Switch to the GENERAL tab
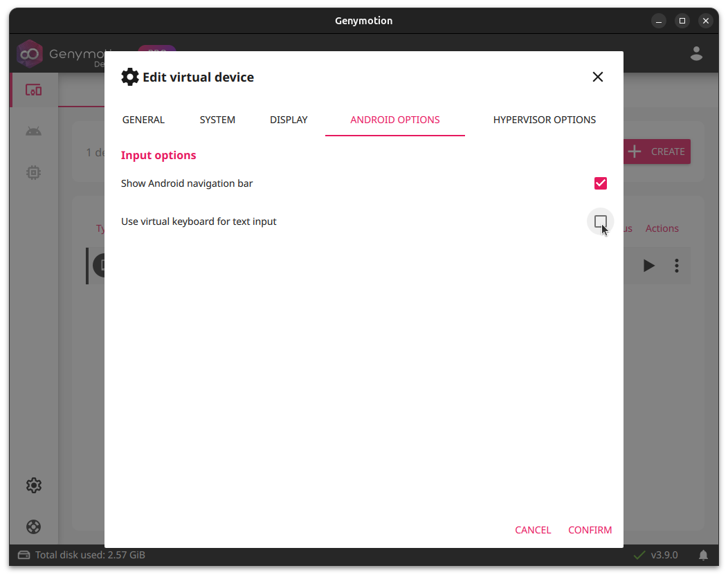The image size is (728, 577). coord(143,120)
